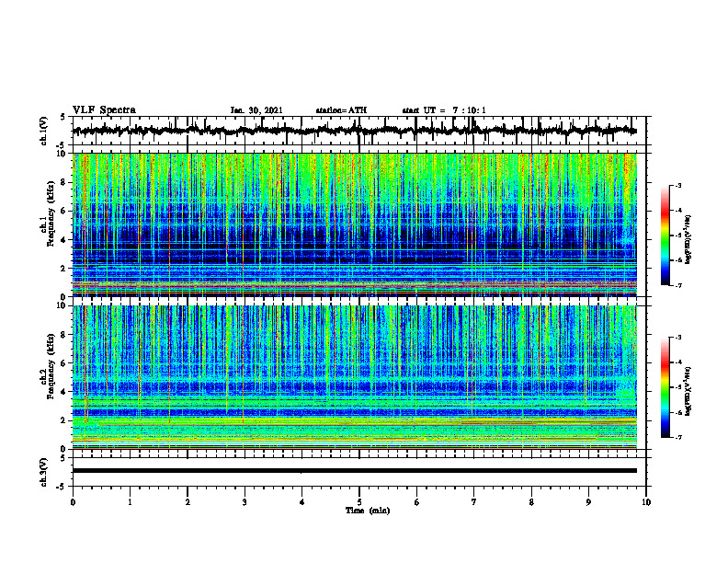Select the date text "Jan. 30, 2021"
The image size is (728, 563).
pos(256,110)
